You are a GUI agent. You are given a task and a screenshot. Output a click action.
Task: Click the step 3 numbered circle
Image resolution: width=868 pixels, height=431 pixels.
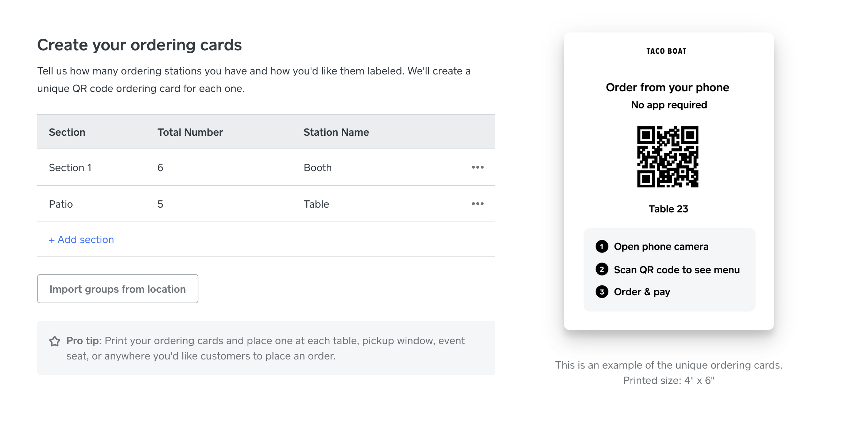tap(602, 292)
